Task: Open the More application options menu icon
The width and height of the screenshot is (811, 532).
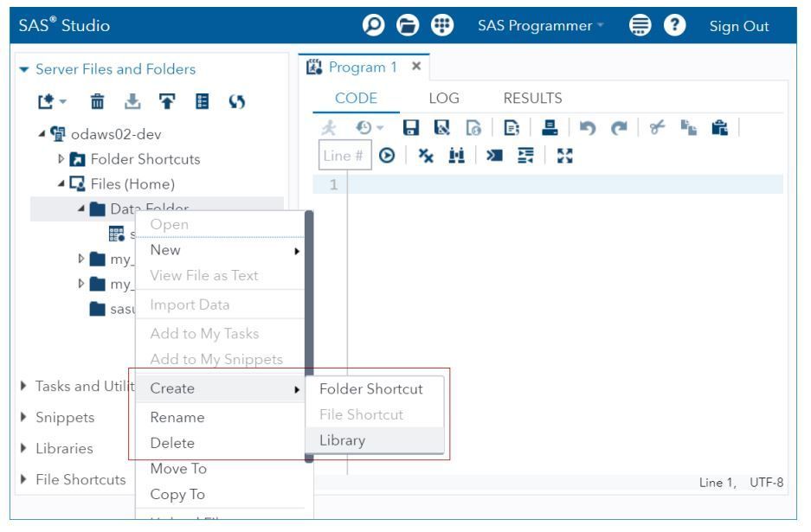Action: 640,24
